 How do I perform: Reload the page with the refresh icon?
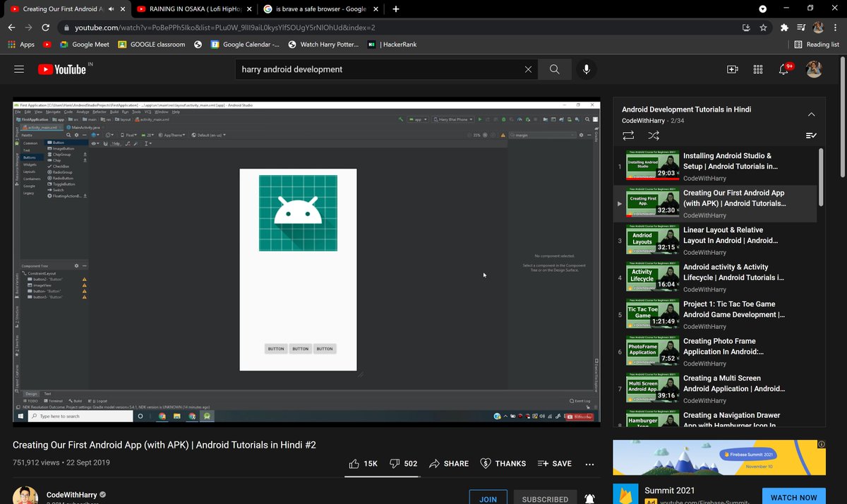click(46, 28)
